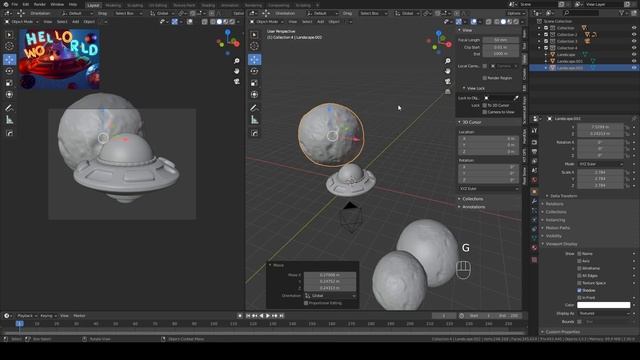The image size is (640, 360).
Task: Open Orientation dropdown in Move operator panel
Action: click(x=330, y=296)
